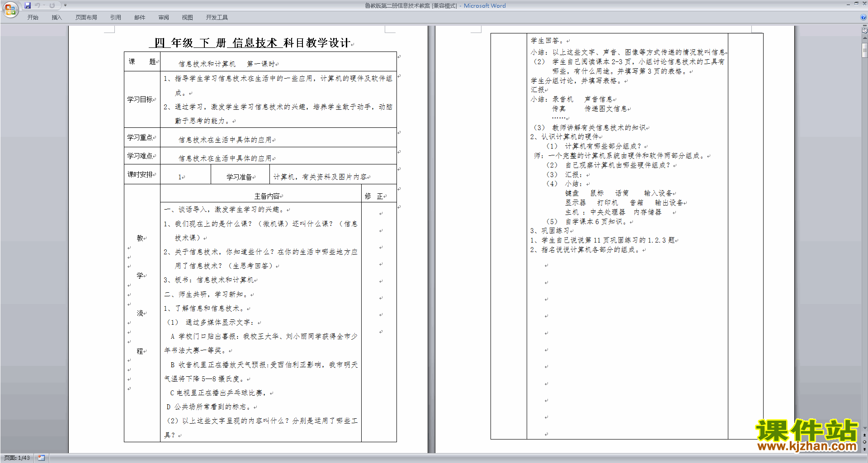Click the line 3、板书：信息技术和计算机
This screenshot has width=868, height=463.
coord(210,280)
